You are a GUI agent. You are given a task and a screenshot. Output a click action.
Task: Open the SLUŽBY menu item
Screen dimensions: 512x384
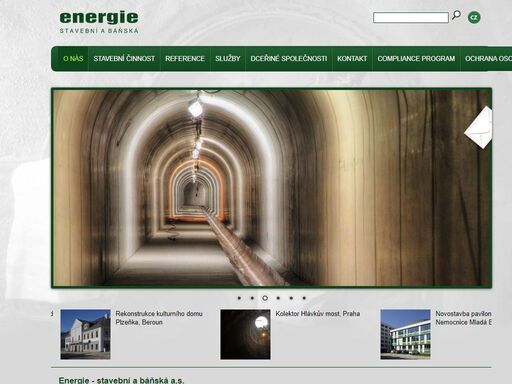point(228,59)
